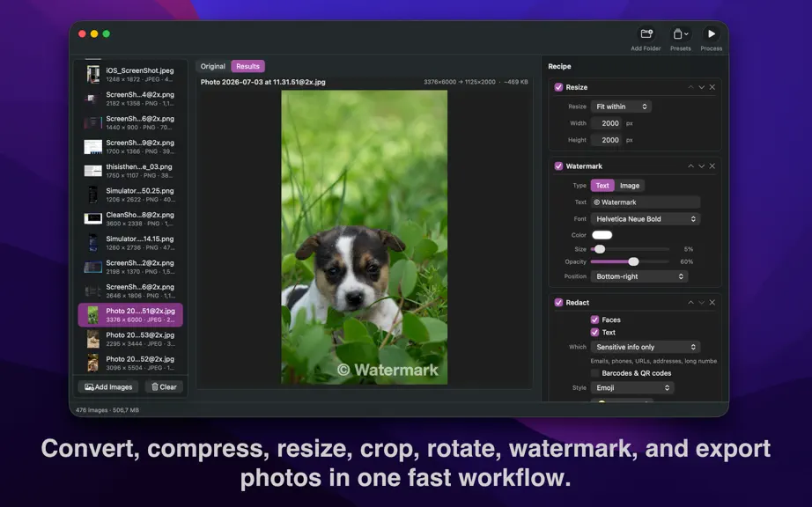Viewport: 812px width, 507px height.
Task: Click the Add Folder toolbar icon
Action: pos(646,34)
